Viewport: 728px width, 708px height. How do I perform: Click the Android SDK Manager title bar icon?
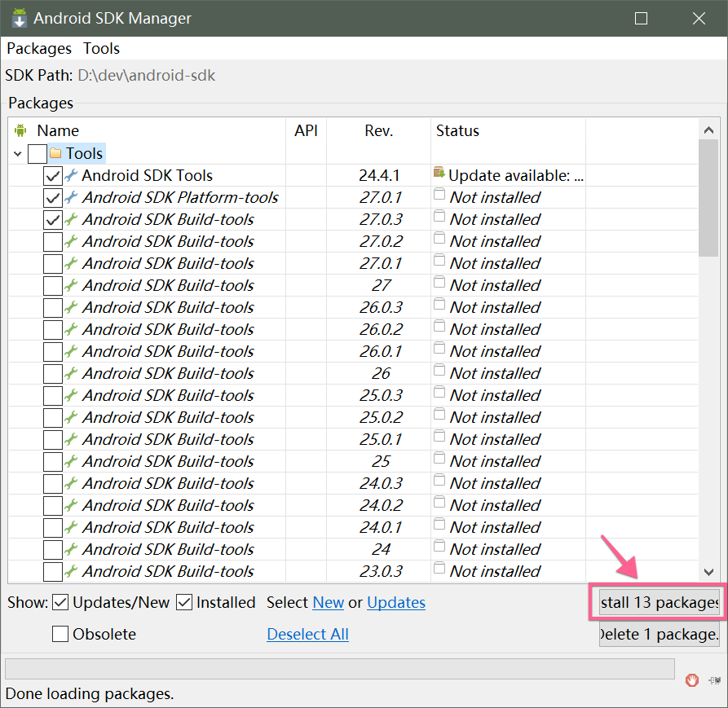[x=19, y=18]
